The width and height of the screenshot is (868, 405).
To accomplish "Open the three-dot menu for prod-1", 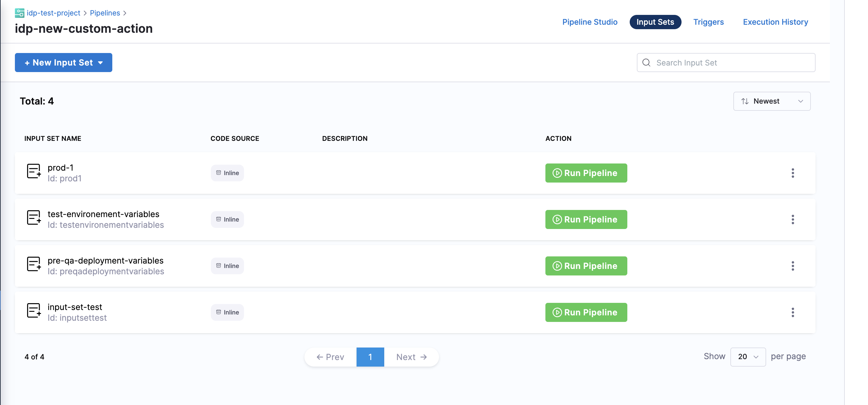I will pos(793,173).
